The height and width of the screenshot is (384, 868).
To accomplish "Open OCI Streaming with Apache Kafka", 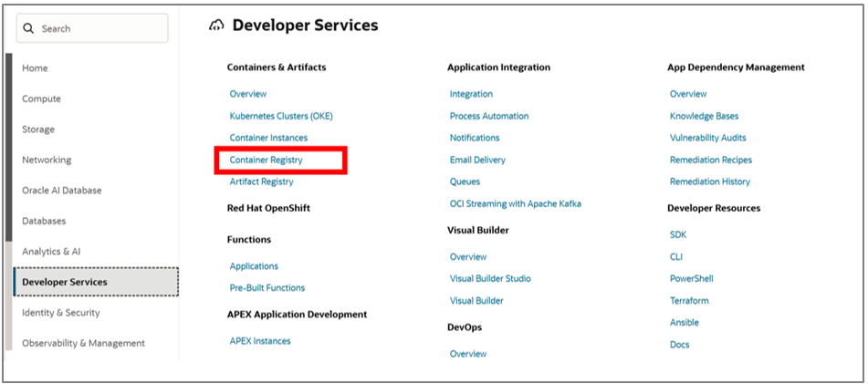I will click(x=516, y=203).
